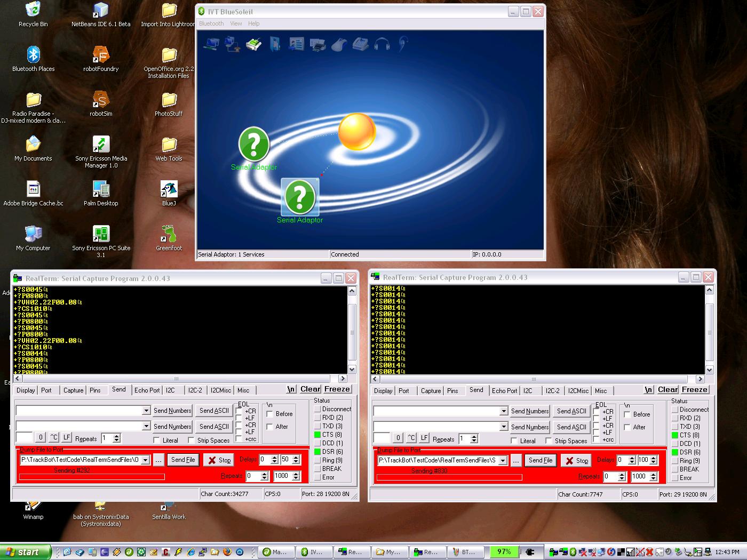Enable Literal checkbox in Port 28 RealTerm
The image size is (747, 560).
157,440
